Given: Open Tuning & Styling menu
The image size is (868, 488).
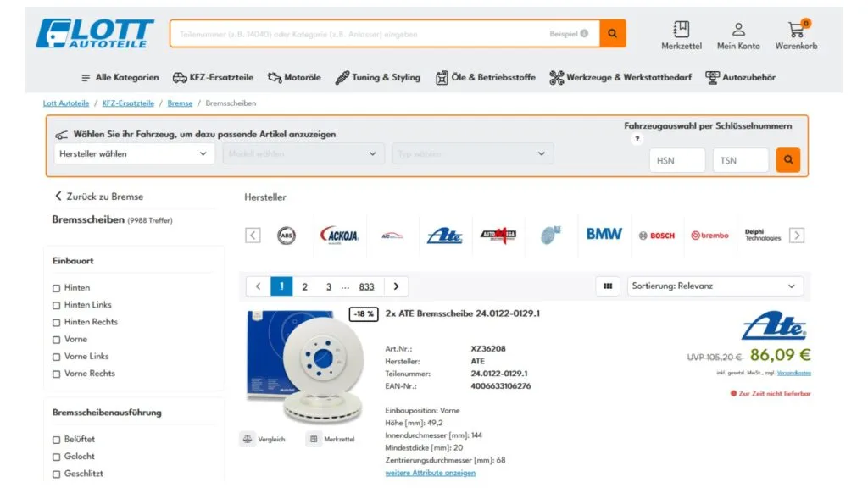Looking at the screenshot, I should click(378, 77).
